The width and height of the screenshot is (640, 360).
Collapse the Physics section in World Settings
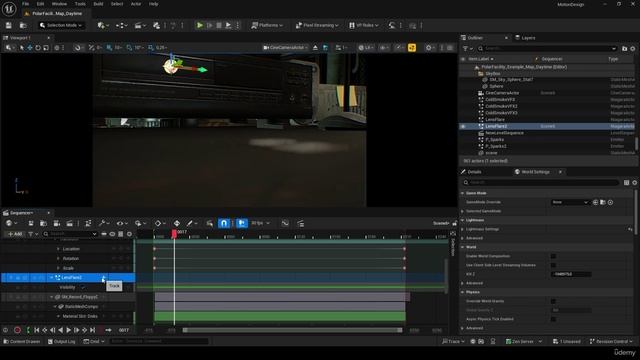pyautogui.click(x=463, y=292)
